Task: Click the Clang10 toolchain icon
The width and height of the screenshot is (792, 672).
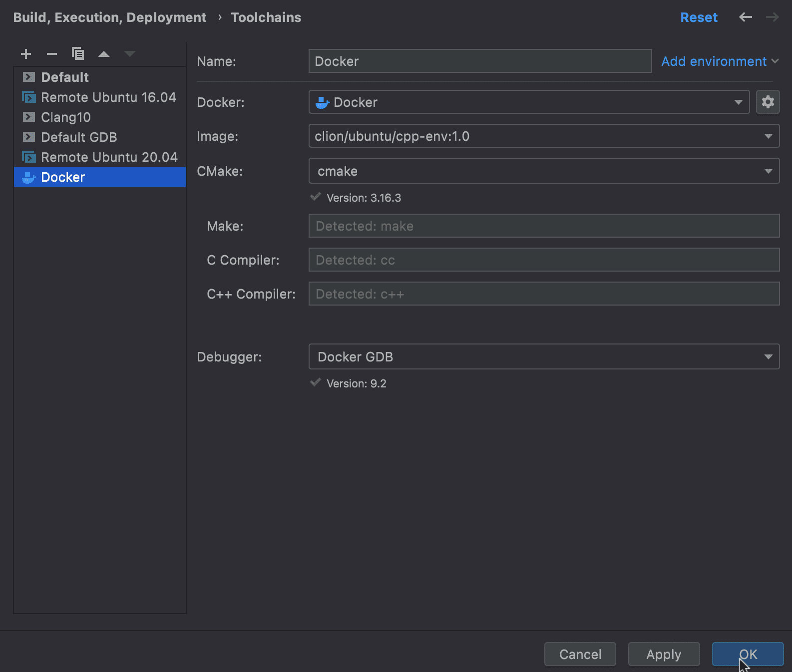Action: (x=29, y=117)
